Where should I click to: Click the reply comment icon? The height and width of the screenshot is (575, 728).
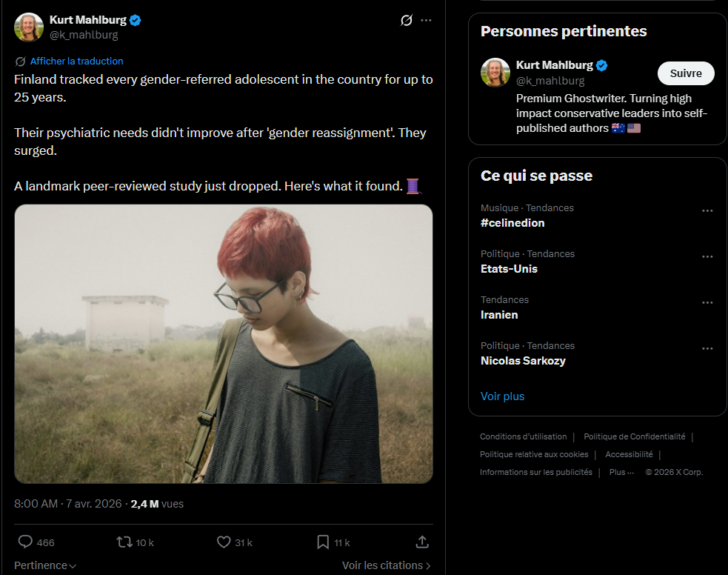tap(25, 542)
